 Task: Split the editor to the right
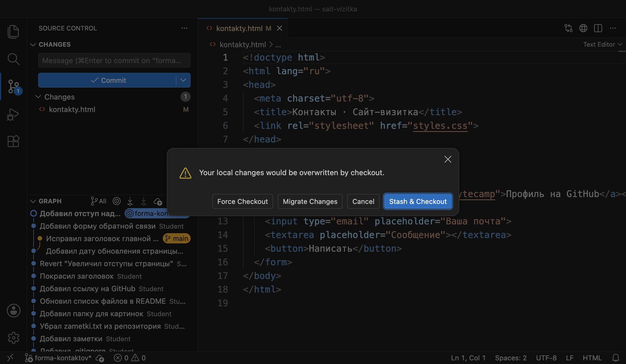tap(598, 28)
